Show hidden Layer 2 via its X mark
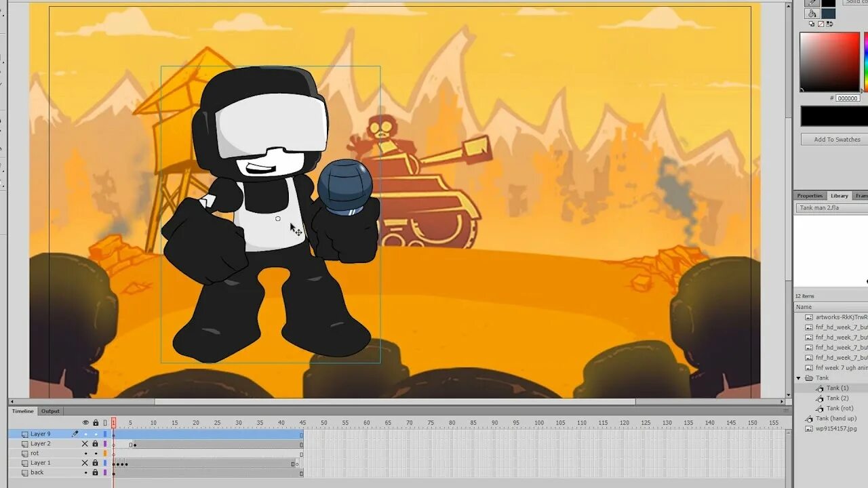This screenshot has height=488, width=868. (85, 443)
